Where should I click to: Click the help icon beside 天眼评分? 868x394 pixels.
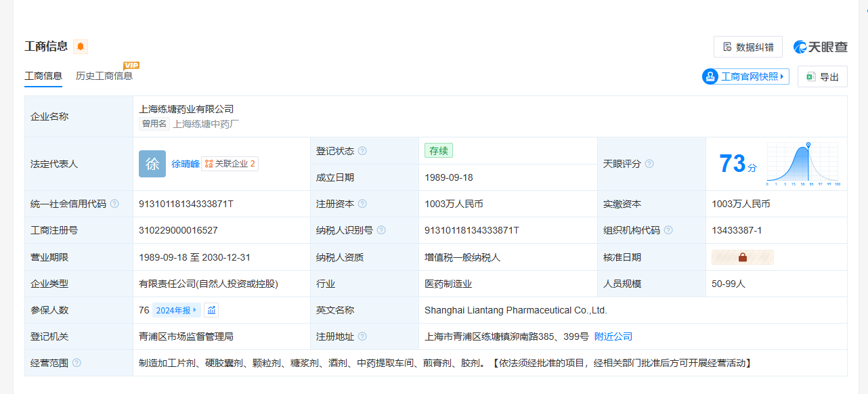tap(649, 164)
